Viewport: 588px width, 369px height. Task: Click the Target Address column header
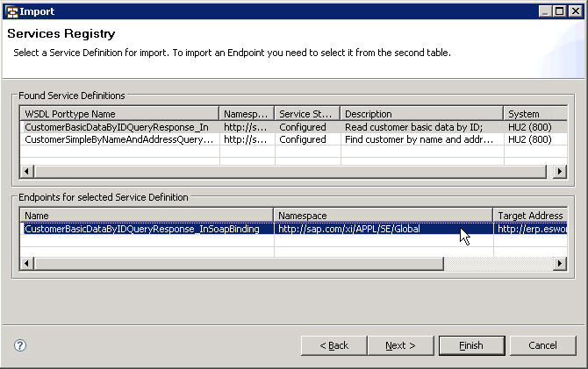529,215
